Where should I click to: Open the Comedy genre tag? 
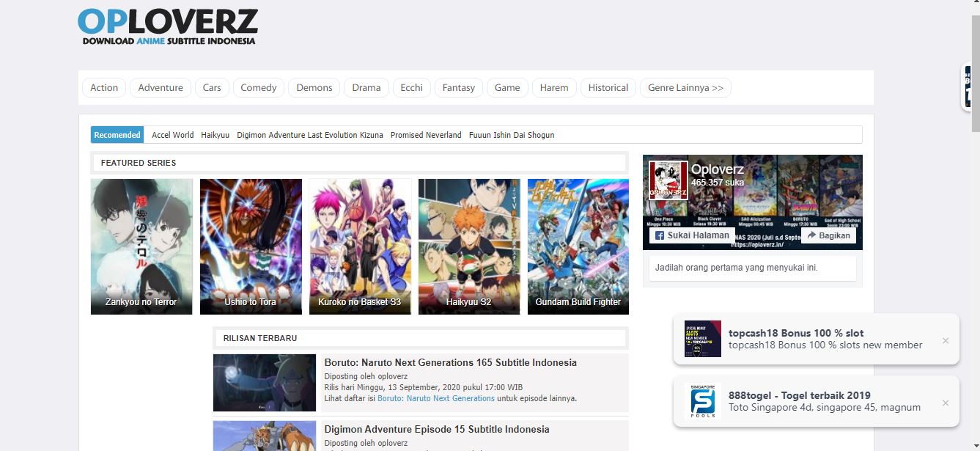coord(259,88)
